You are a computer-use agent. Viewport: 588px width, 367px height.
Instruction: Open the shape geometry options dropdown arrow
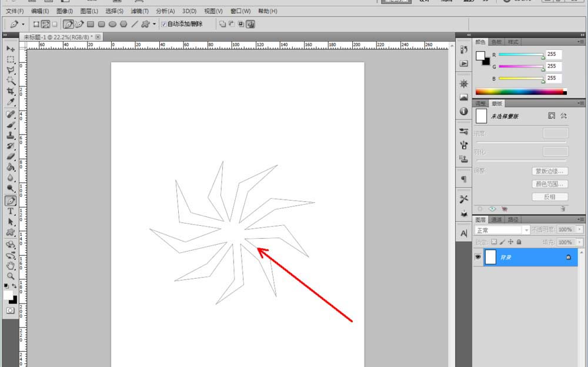pyautogui.click(x=154, y=24)
